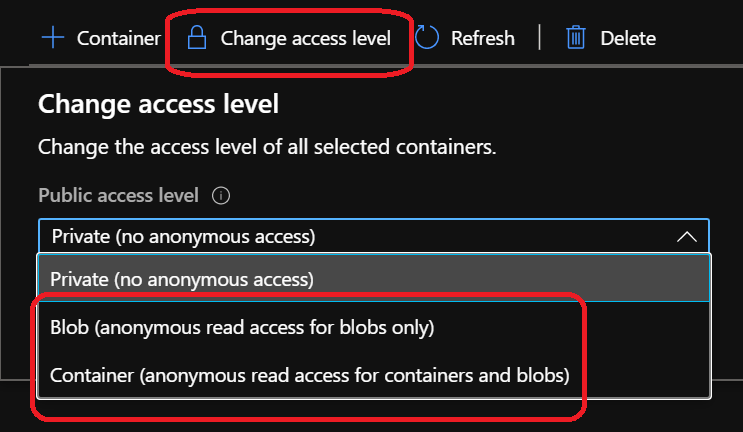Click empty toolbar area right of Delete
Viewport: 743px width, 432px height.
coord(700,39)
